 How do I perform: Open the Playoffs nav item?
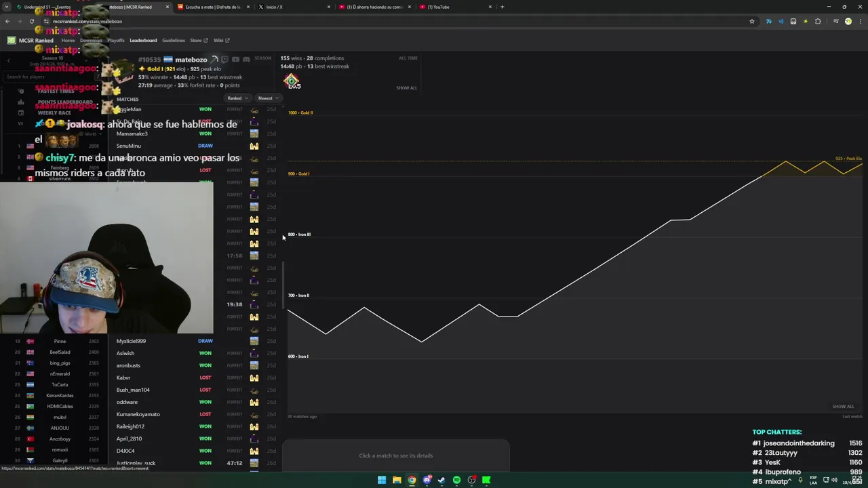point(116,41)
